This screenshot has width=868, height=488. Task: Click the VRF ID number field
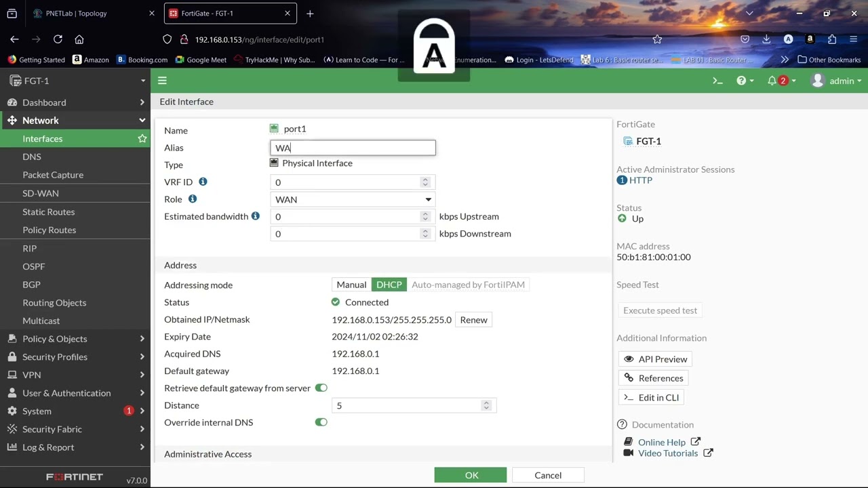click(x=353, y=182)
